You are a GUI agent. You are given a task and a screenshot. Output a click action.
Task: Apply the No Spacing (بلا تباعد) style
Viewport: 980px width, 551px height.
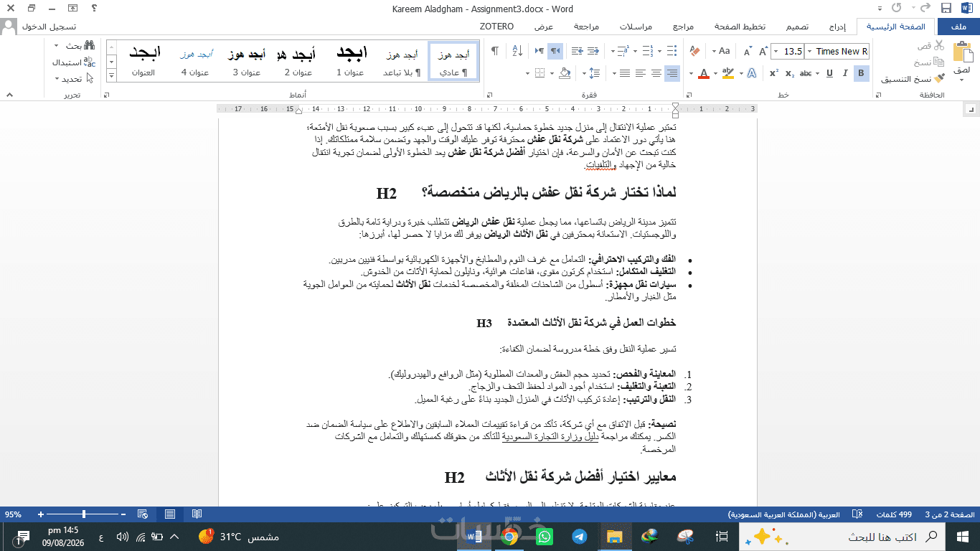pos(402,61)
